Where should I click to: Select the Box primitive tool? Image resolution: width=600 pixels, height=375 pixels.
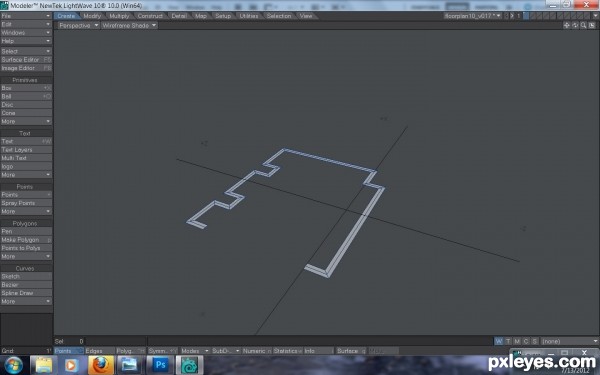point(26,88)
